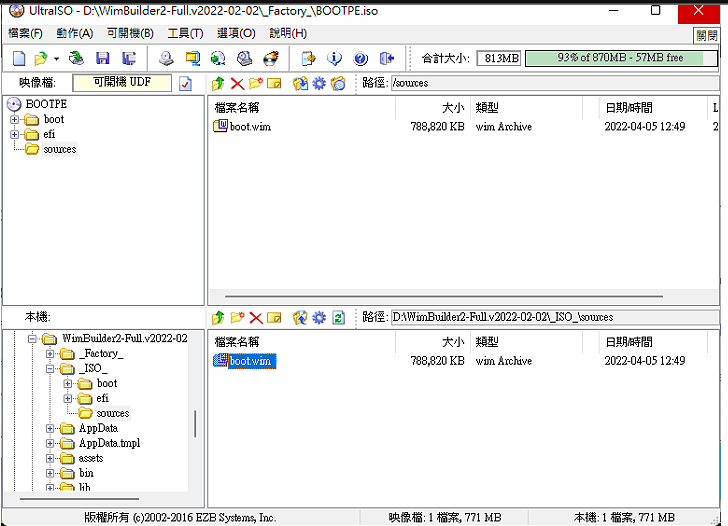Open the 檔案(F) menu
Viewport: 728px width, 526px height.
click(x=25, y=33)
